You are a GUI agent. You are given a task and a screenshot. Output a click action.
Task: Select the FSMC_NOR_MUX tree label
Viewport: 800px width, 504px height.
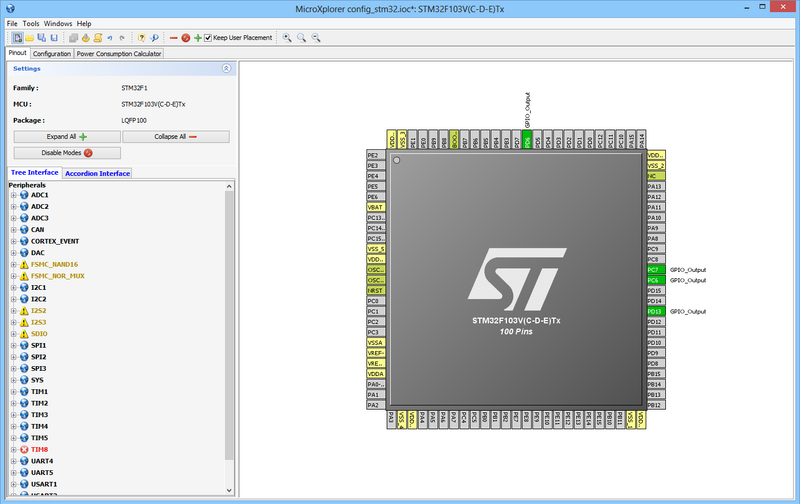pyautogui.click(x=58, y=276)
